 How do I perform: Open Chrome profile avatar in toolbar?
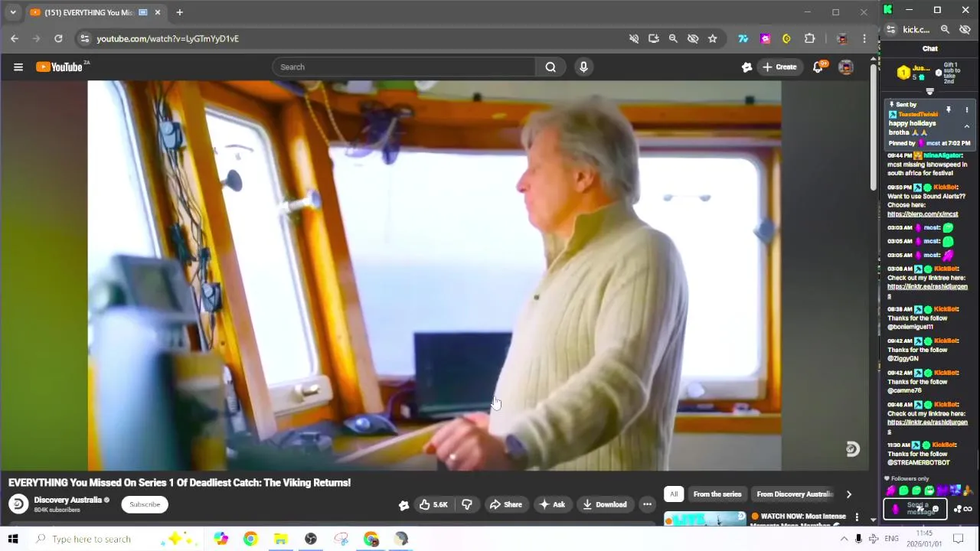tap(842, 38)
